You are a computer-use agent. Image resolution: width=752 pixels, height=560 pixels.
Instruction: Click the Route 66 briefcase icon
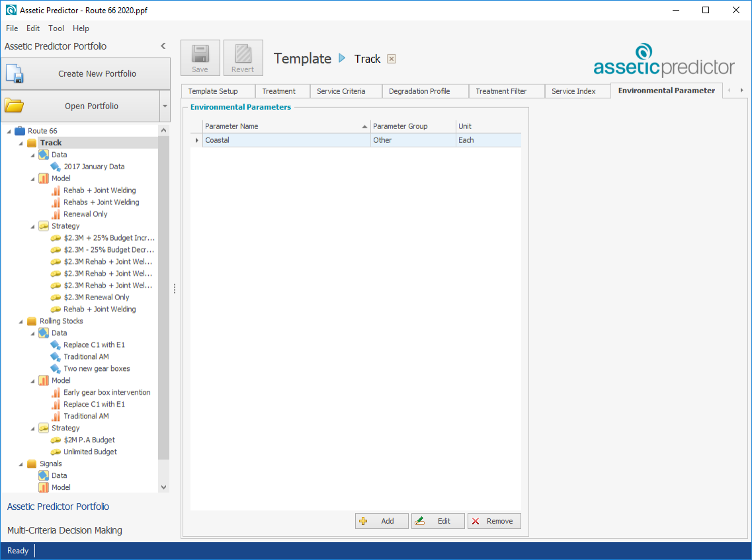click(x=20, y=131)
